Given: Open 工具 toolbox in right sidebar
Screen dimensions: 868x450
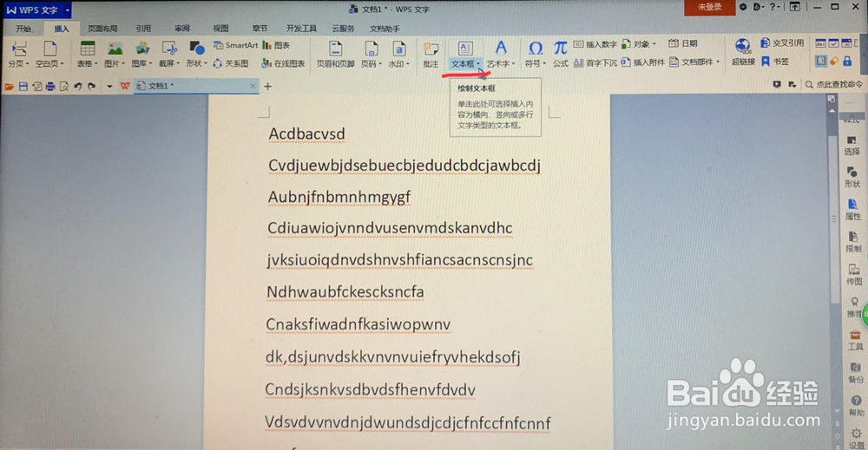Looking at the screenshot, I should pyautogui.click(x=855, y=340).
